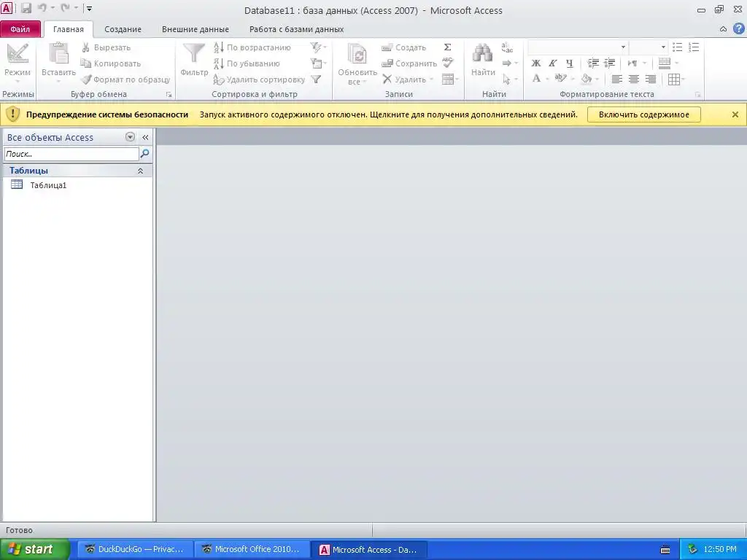Click the increase indent icon
Image resolution: width=747 pixels, height=560 pixels.
593,63
